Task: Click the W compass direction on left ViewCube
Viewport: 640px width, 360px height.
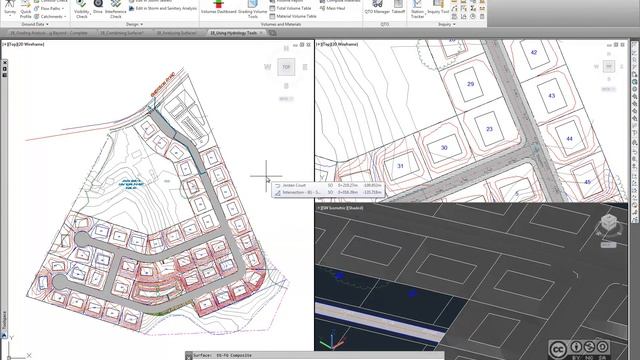Action: pos(268,67)
